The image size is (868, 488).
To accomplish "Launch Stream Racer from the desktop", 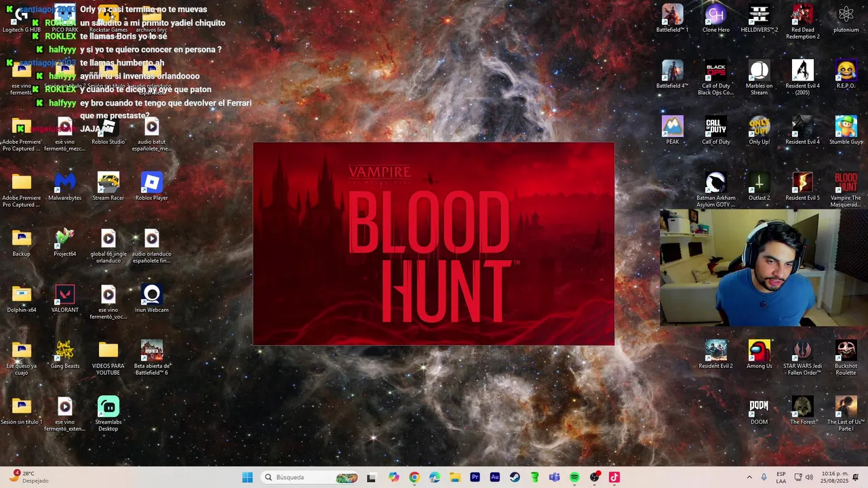I will (108, 186).
